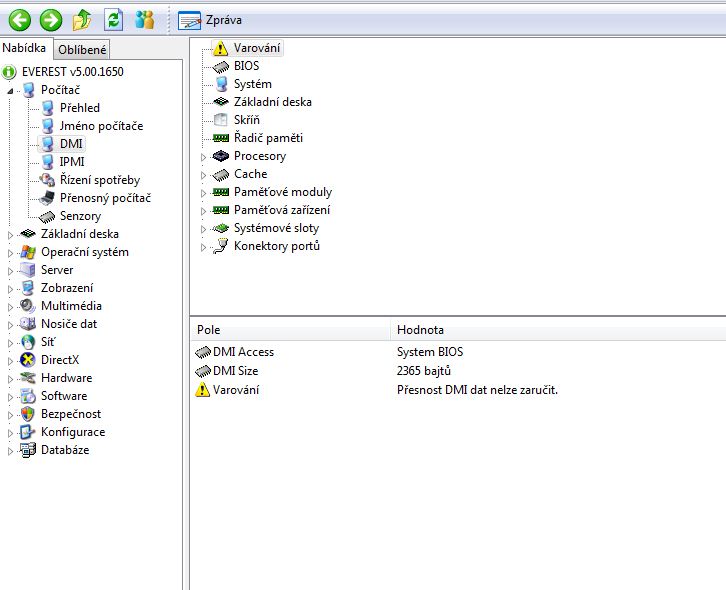This screenshot has height=590, width=726.
Task: Click the users icon in toolbar
Action: pos(145,19)
